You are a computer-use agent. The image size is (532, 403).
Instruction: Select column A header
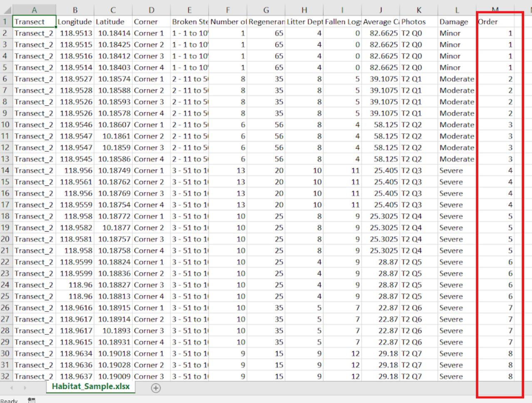pyautogui.click(x=35, y=10)
